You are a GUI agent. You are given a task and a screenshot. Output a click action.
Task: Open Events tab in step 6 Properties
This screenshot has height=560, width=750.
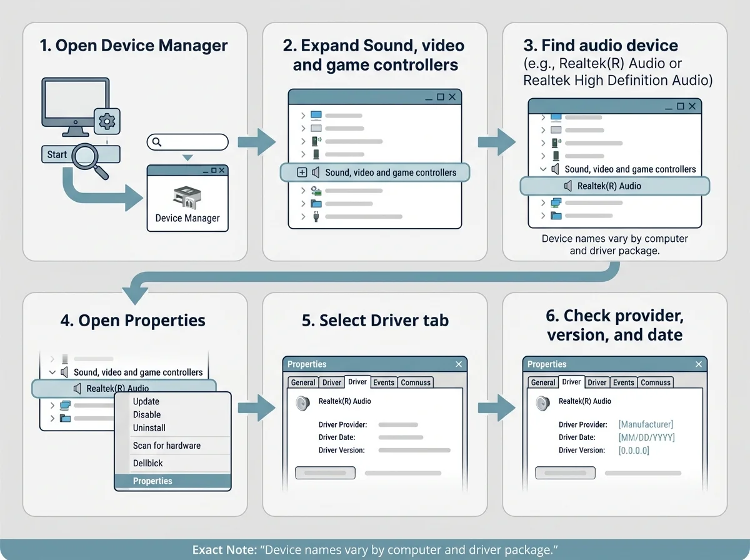624,382
